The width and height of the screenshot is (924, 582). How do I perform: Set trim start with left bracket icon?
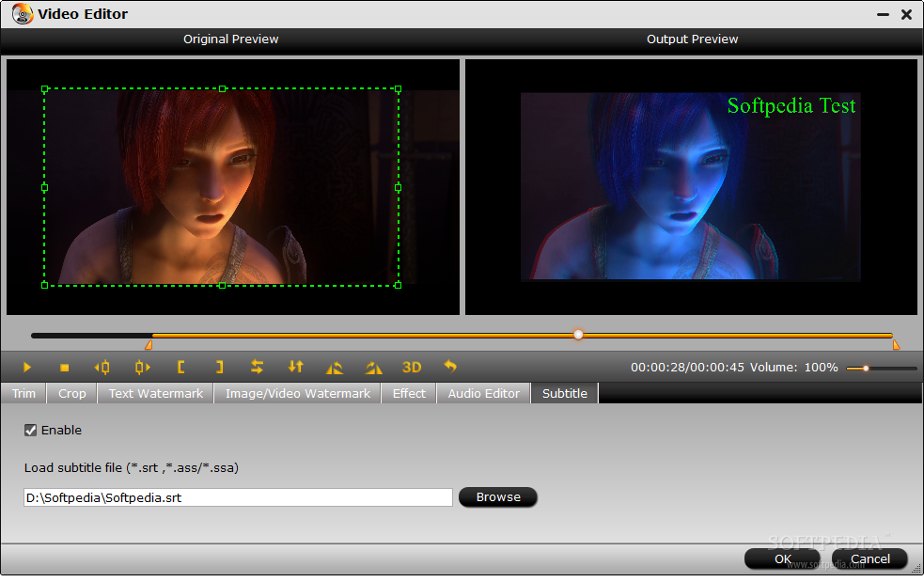coord(180,368)
